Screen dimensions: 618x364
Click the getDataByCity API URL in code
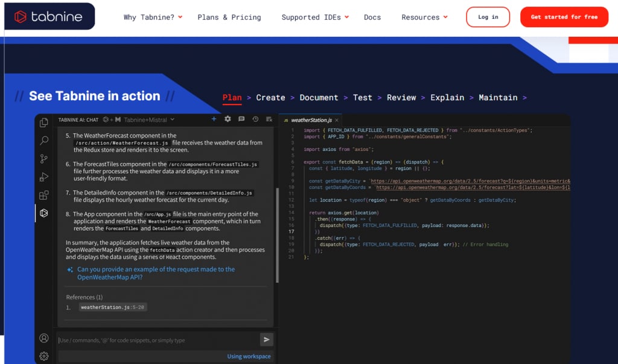tap(470, 181)
